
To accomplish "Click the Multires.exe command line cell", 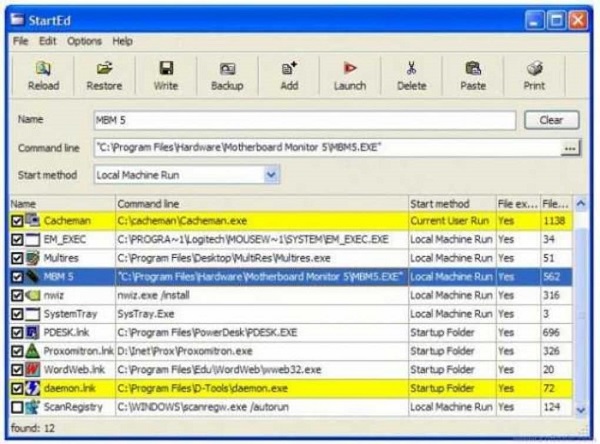I will [262, 258].
